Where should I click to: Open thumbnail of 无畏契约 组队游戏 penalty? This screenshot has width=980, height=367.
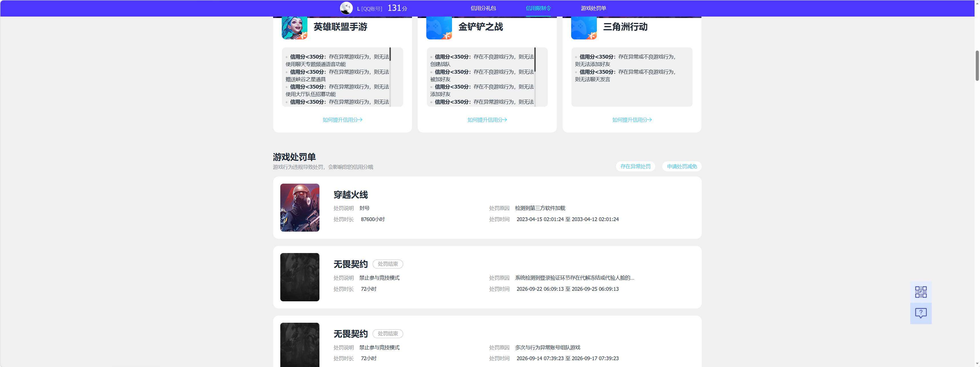click(x=300, y=345)
